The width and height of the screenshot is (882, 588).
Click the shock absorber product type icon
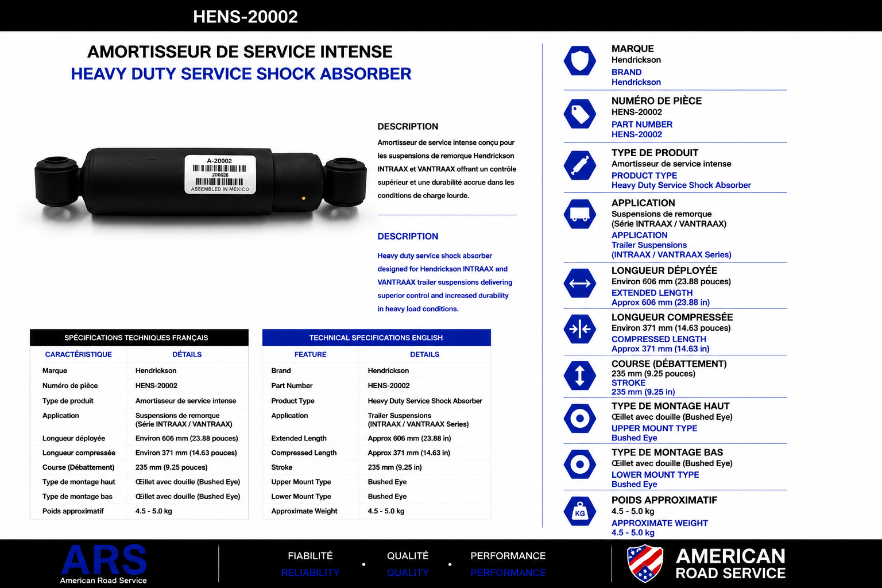[x=580, y=165]
